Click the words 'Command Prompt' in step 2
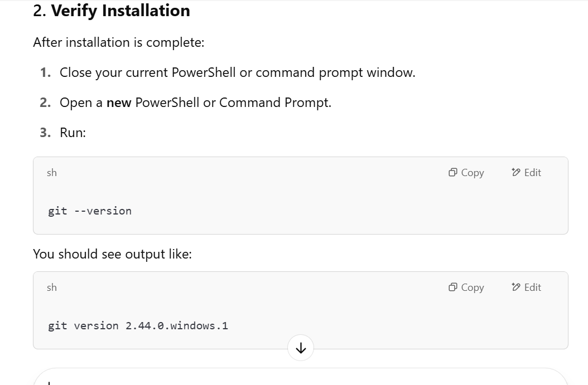 coord(274,103)
